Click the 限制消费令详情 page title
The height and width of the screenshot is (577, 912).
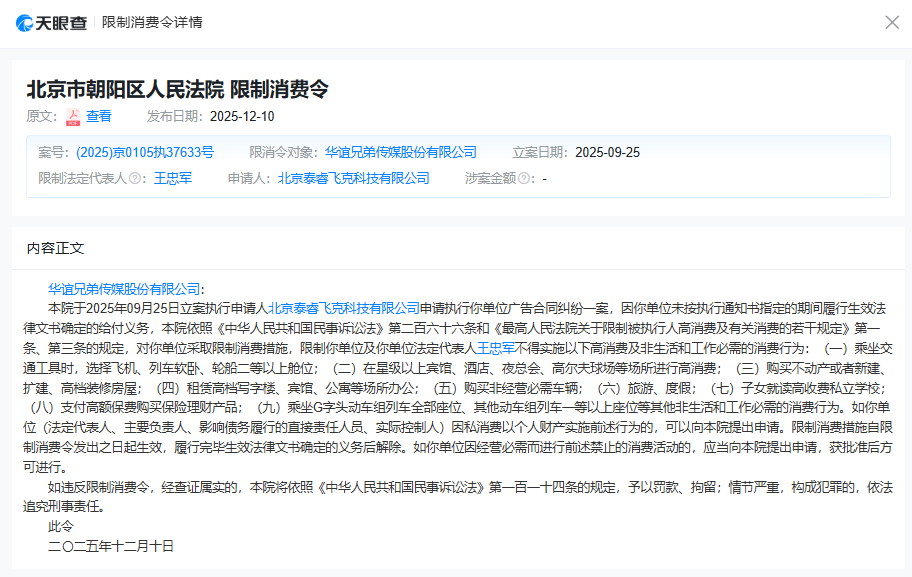(x=152, y=22)
